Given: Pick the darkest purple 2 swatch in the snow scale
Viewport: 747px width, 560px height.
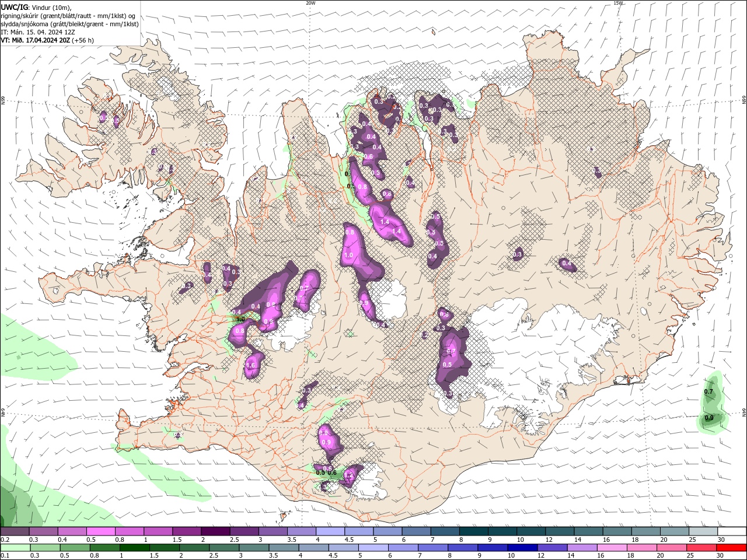Looking at the screenshot, I should 215,531.
